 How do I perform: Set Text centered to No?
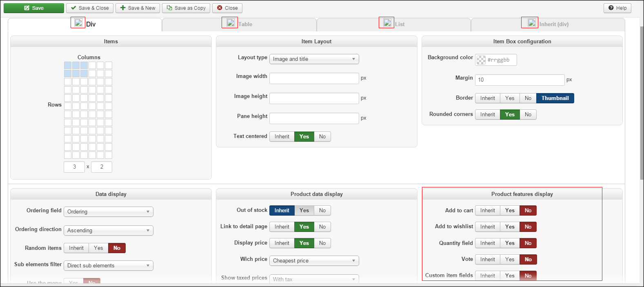(x=322, y=137)
